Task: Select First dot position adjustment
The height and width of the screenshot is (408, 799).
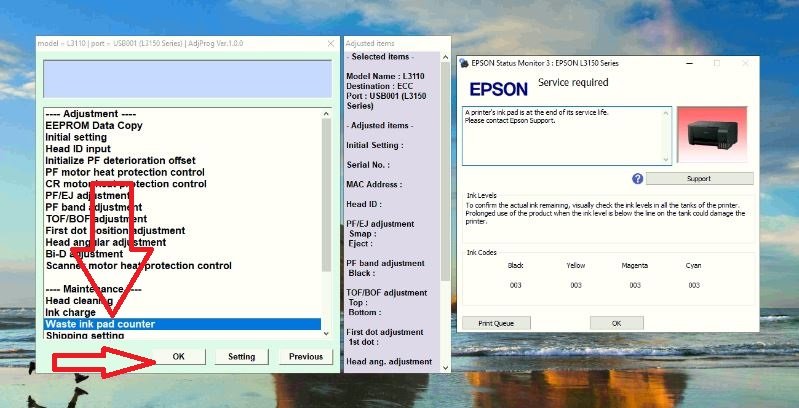Action: [115, 231]
